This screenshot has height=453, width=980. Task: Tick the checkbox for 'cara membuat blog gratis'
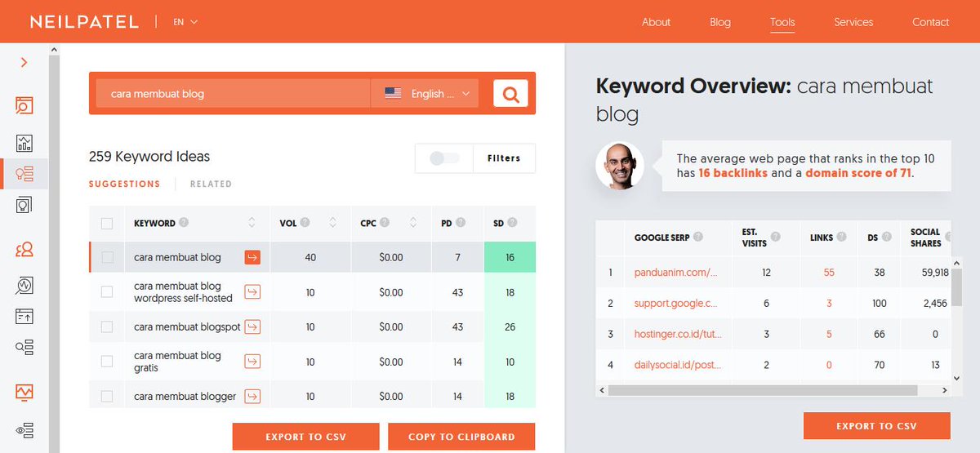tap(107, 362)
